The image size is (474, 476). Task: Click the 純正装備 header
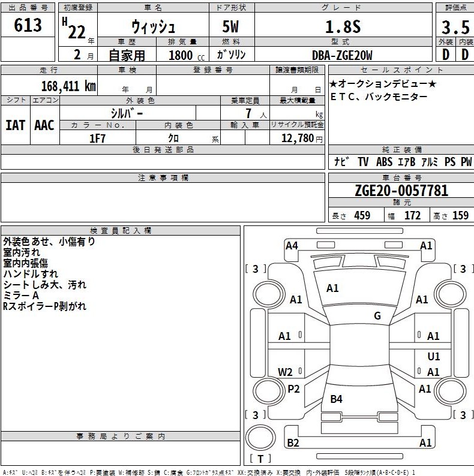click(401, 150)
